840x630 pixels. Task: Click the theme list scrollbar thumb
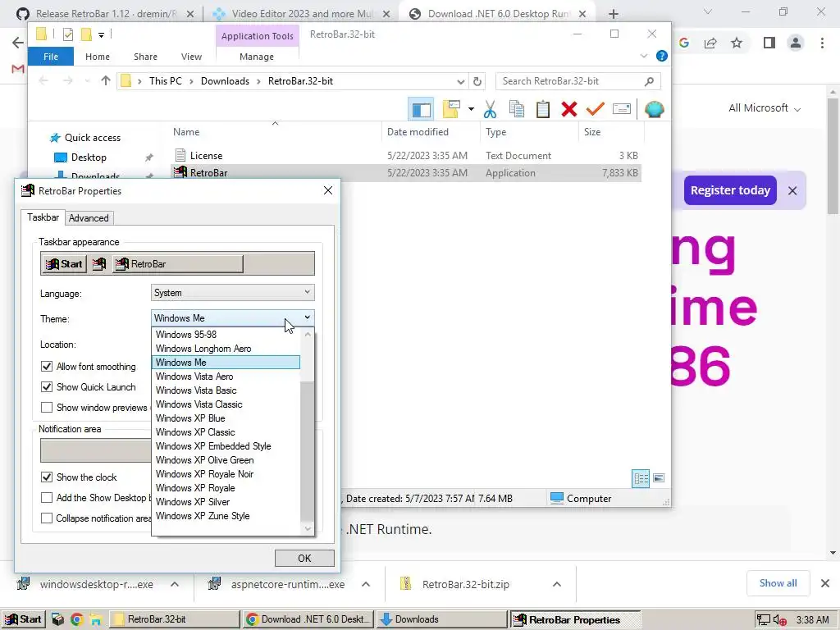(x=307, y=451)
